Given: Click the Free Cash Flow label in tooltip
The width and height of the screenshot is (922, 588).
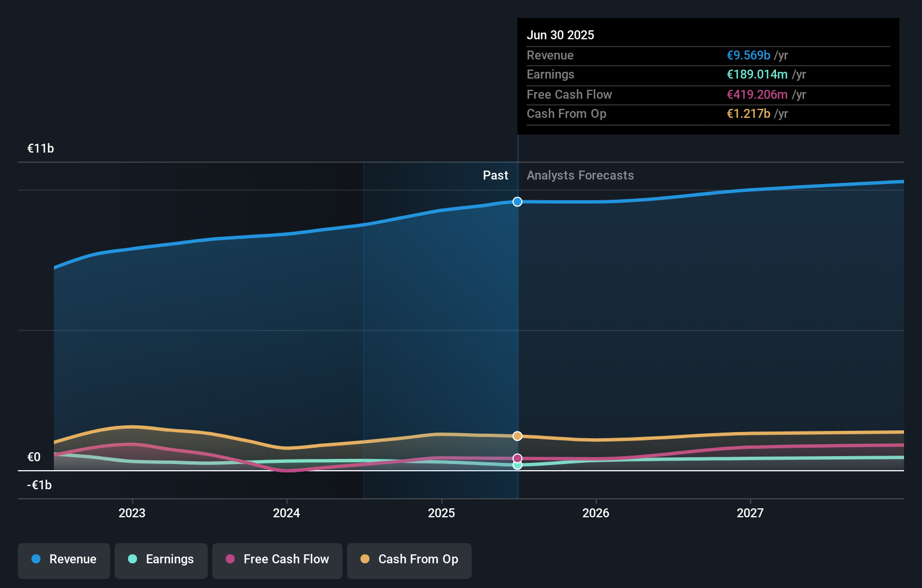Looking at the screenshot, I should click(x=569, y=94).
